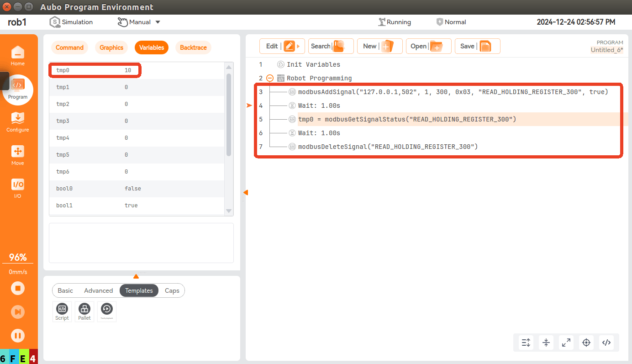Screen dimensions: 632x364
Task: Collapse the Robot Programming tree node
Action: click(x=269, y=78)
